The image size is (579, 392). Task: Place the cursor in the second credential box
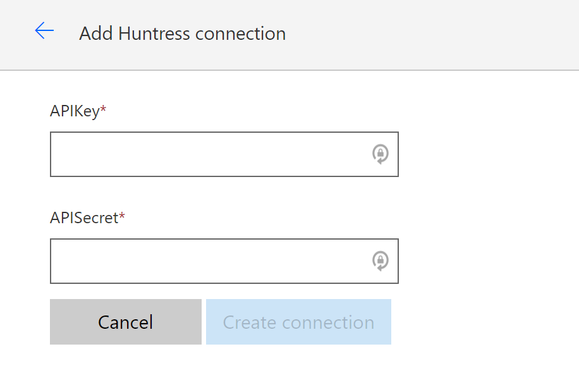click(x=209, y=261)
